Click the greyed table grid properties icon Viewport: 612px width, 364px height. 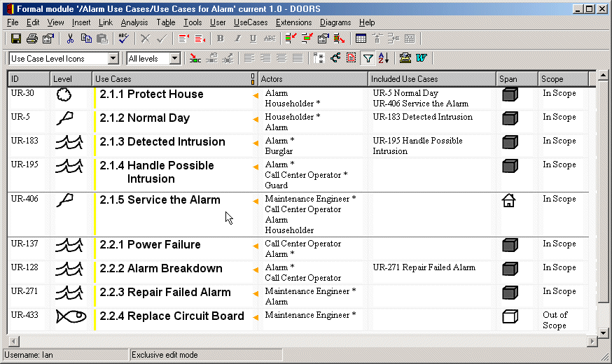pos(410,38)
